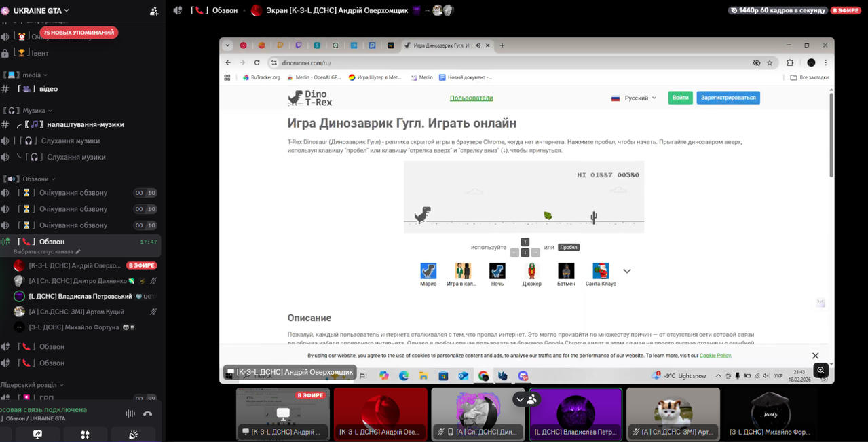The width and height of the screenshot is (868, 442).
Task: Click the Обзвон / UKRAINE GTA connection label
Action: click(x=35, y=419)
